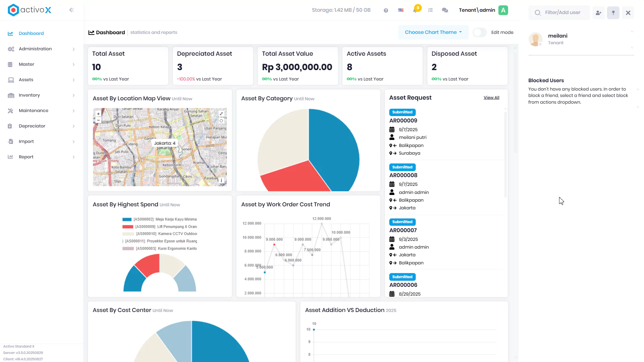The width and height of the screenshot is (644, 362).
Task: Change language via the flag icon
Action: point(401,10)
